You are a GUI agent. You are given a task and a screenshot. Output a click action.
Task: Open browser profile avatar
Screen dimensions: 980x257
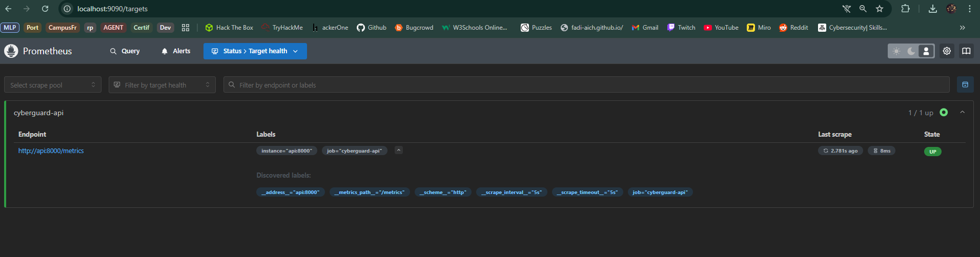coord(951,9)
